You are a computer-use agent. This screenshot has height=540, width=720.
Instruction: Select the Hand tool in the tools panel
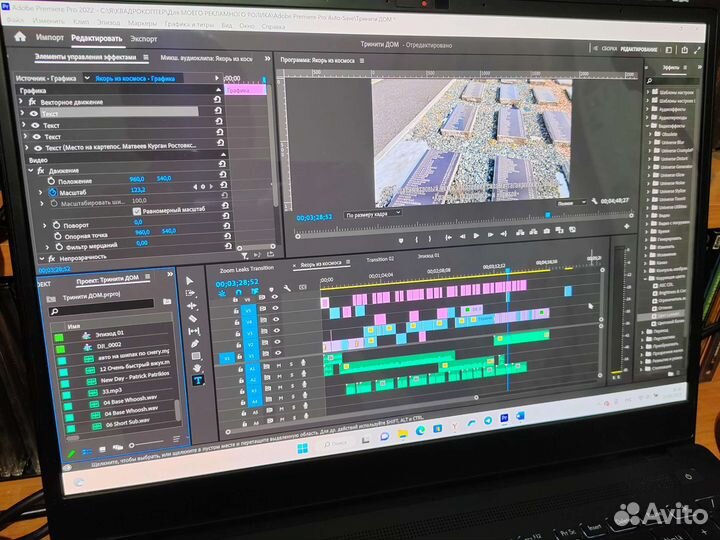(196, 368)
